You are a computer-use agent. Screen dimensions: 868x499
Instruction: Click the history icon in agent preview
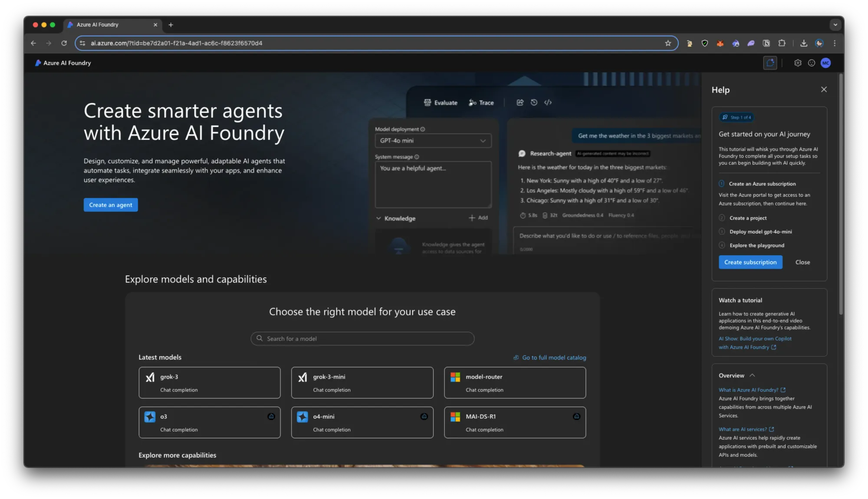[534, 102]
